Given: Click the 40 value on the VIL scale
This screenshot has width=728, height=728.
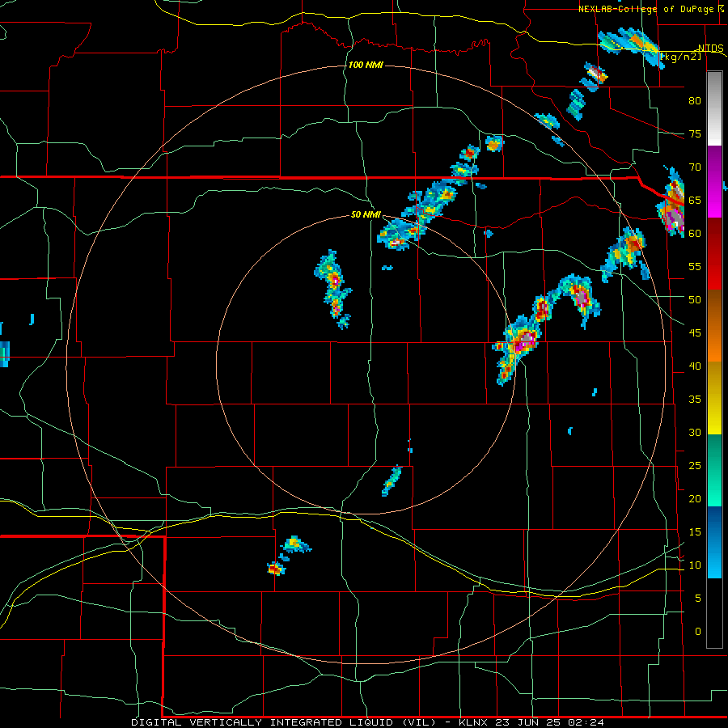Looking at the screenshot, I should click(x=695, y=366).
